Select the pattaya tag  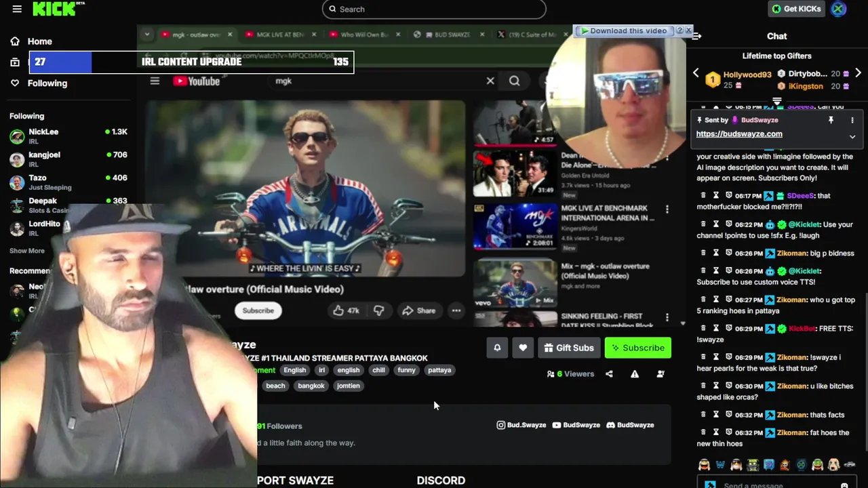439,370
